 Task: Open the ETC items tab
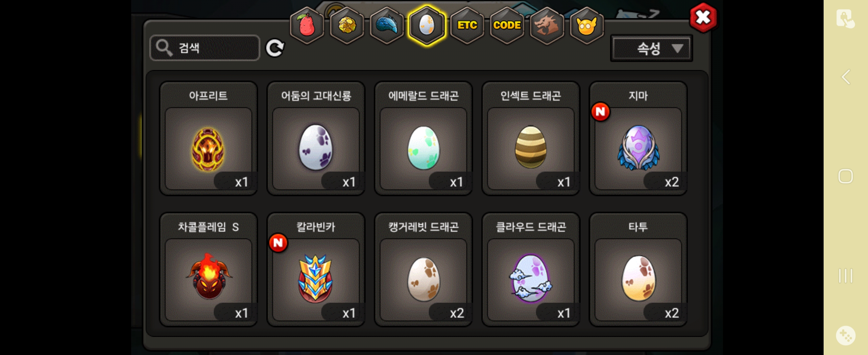click(x=467, y=25)
